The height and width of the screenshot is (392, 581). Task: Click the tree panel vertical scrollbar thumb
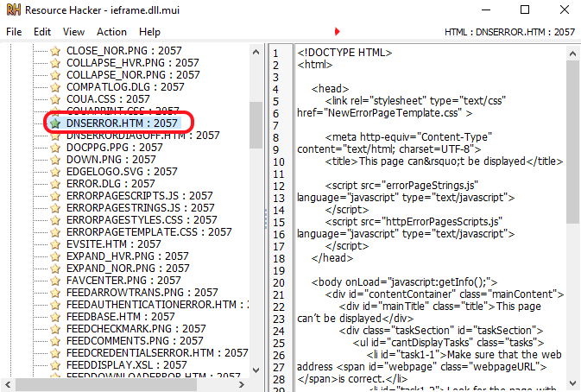coord(256,123)
